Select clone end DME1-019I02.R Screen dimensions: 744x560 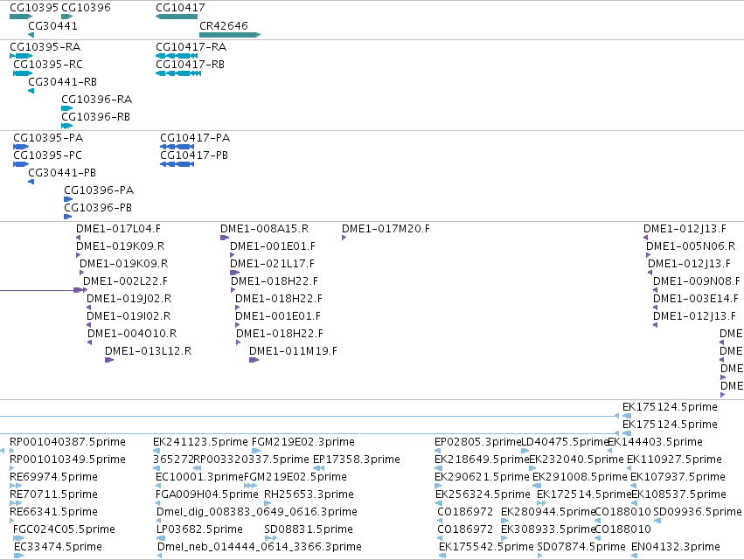[x=129, y=316]
